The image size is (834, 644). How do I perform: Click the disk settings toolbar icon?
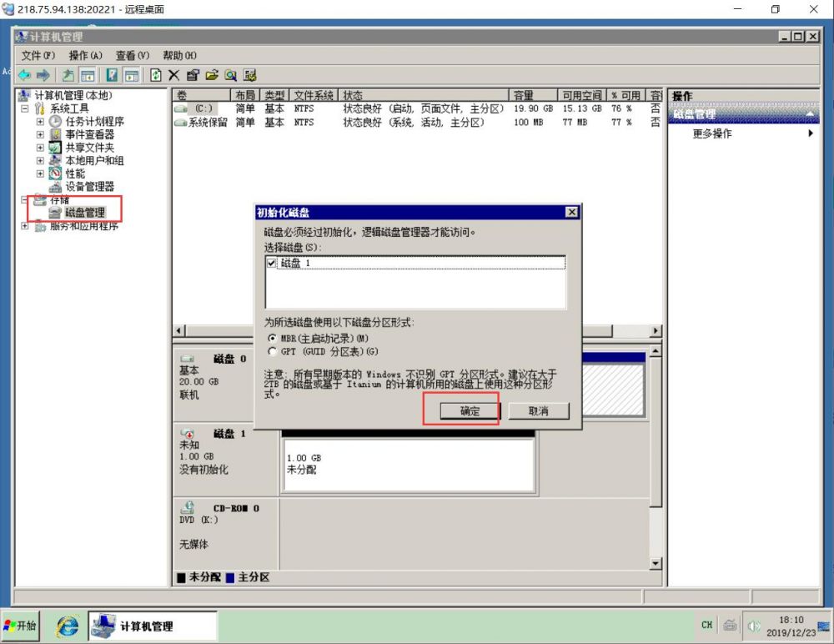[x=250, y=75]
